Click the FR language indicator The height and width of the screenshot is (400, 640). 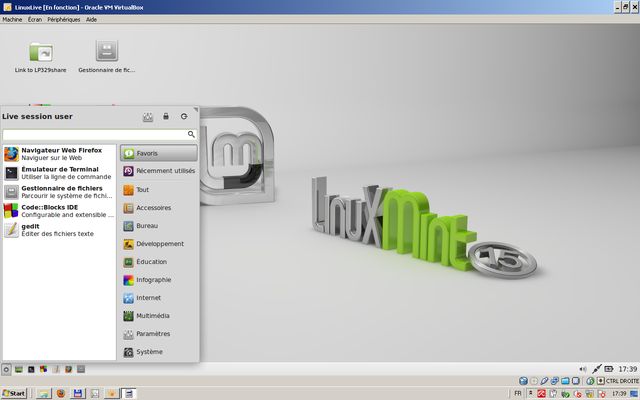518,393
